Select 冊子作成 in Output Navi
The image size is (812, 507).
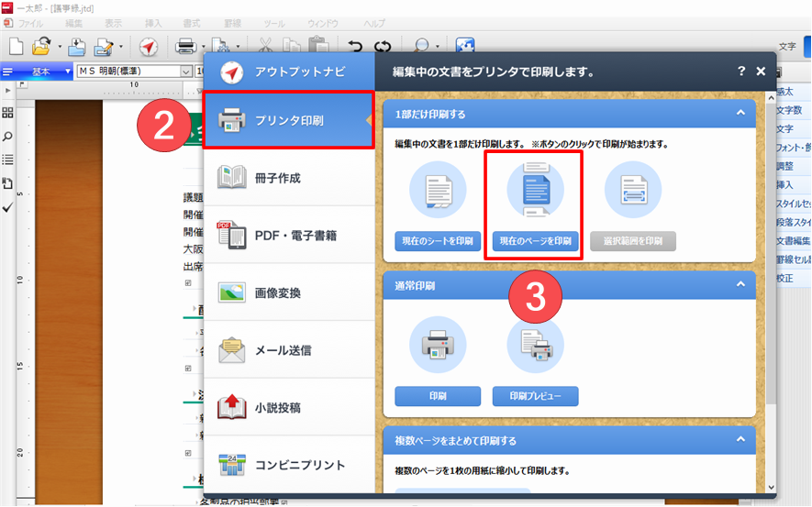coord(288,178)
